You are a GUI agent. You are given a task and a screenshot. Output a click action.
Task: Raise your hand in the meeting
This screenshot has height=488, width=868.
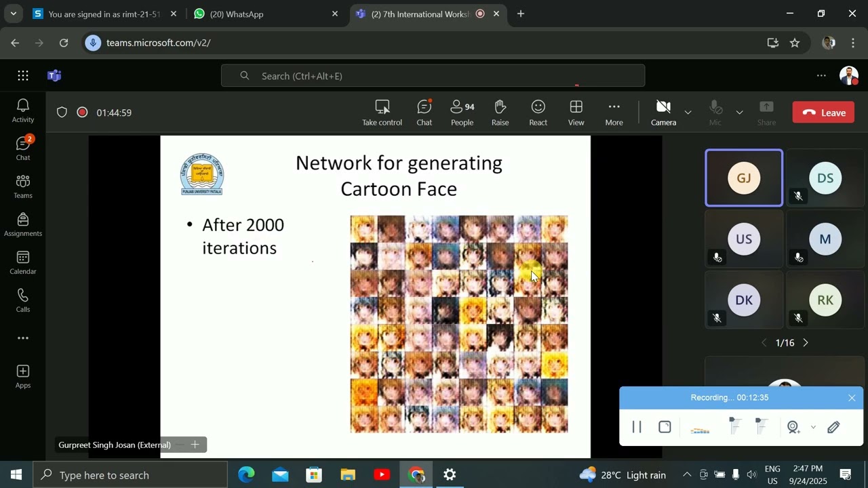500,113
